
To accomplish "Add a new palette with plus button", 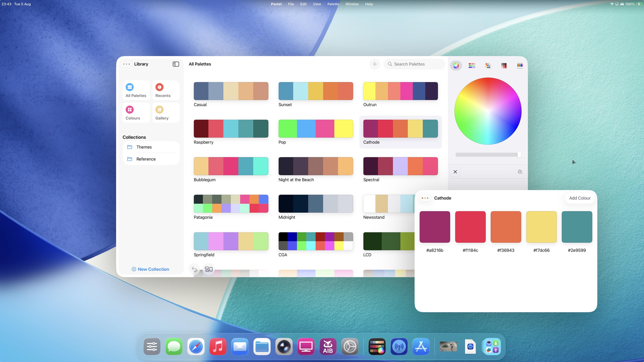I will [x=374, y=64].
